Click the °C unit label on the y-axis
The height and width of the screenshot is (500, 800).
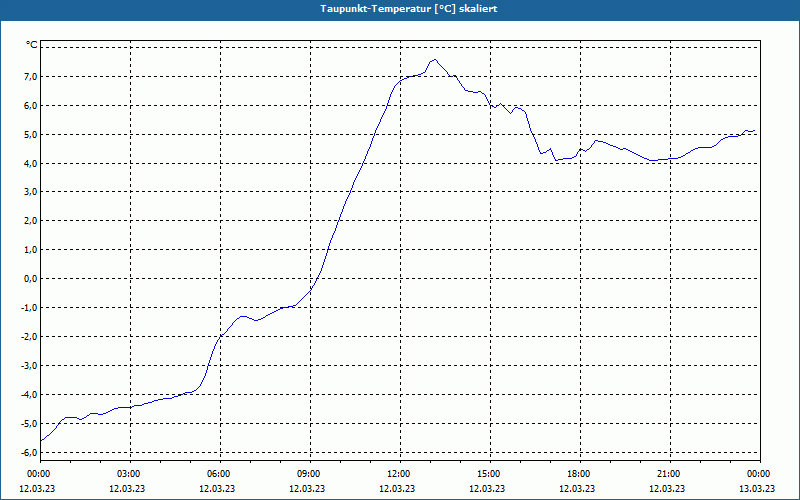(x=32, y=45)
